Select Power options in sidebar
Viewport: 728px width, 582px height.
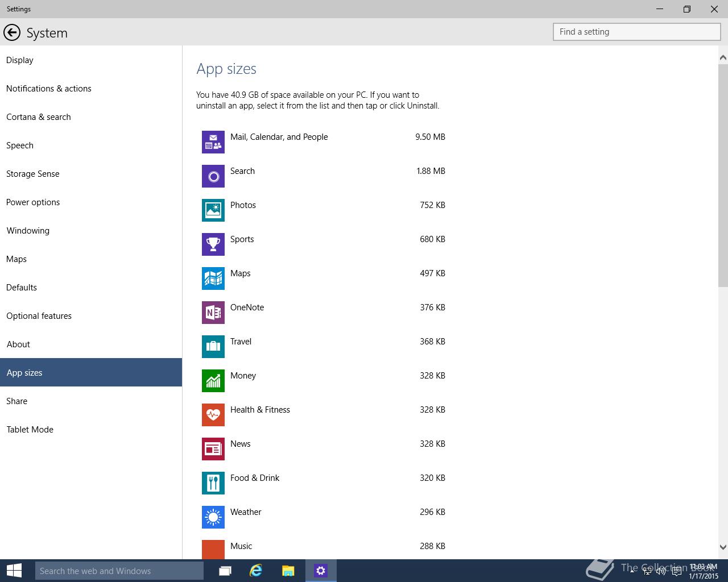(x=91, y=202)
